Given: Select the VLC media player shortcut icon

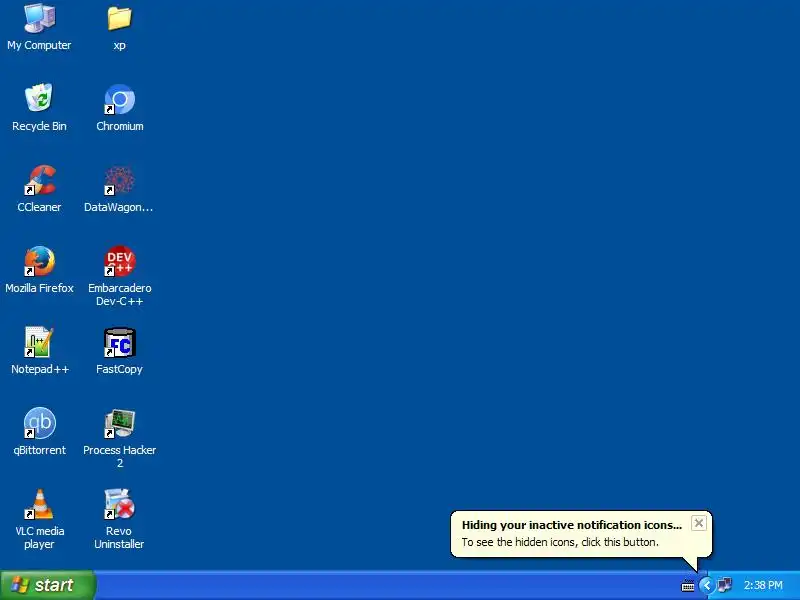Looking at the screenshot, I should tap(39, 504).
